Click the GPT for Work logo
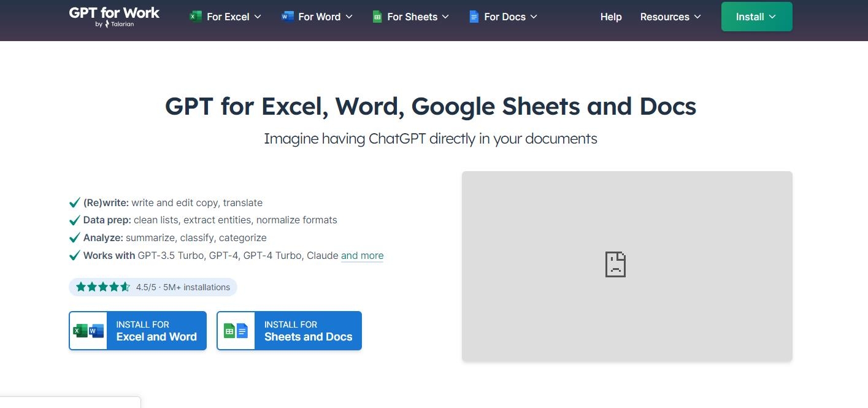Viewport: 868px width, 408px height. 114,17
